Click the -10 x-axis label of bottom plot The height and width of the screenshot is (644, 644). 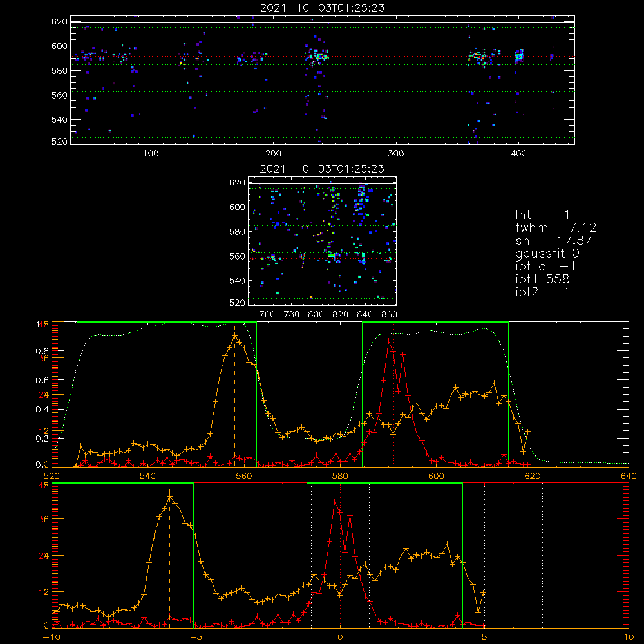(51, 637)
